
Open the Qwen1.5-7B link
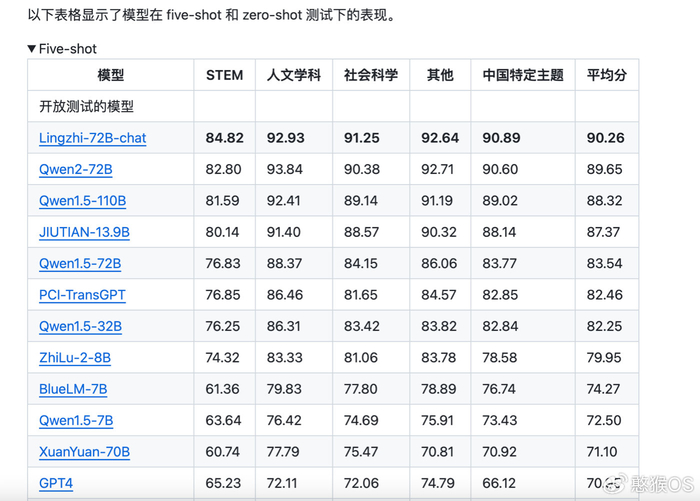76,420
